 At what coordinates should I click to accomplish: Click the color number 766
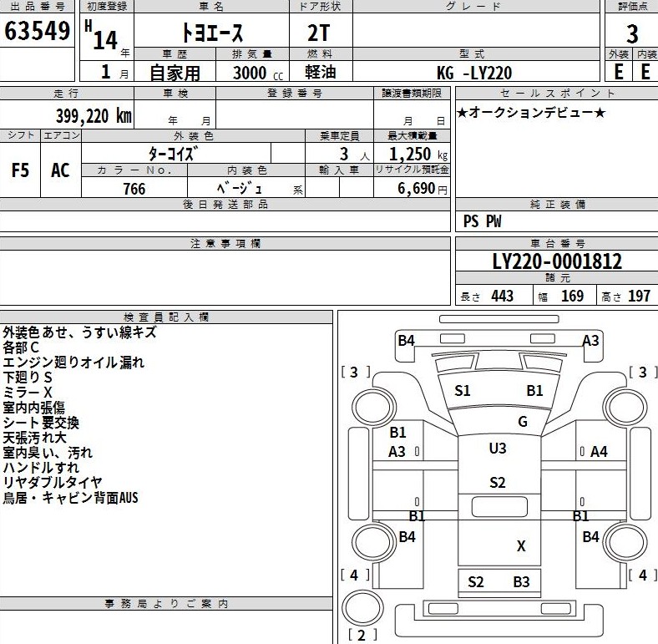(x=134, y=189)
